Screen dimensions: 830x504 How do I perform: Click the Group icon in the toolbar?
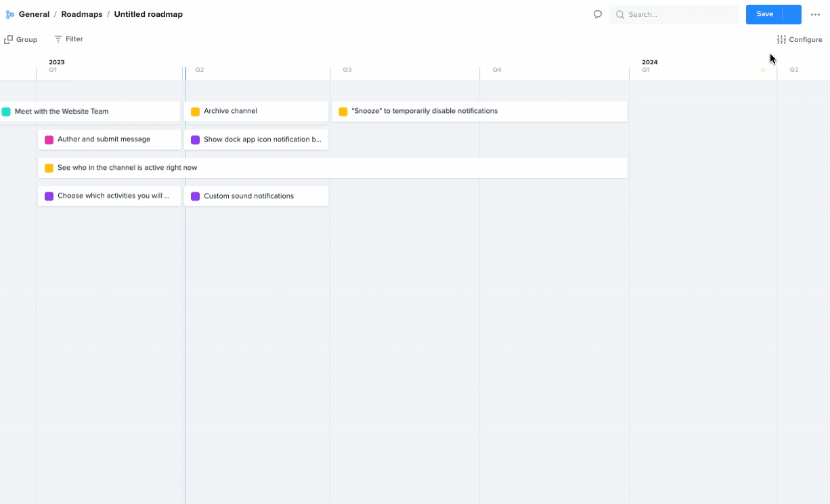pyautogui.click(x=9, y=39)
